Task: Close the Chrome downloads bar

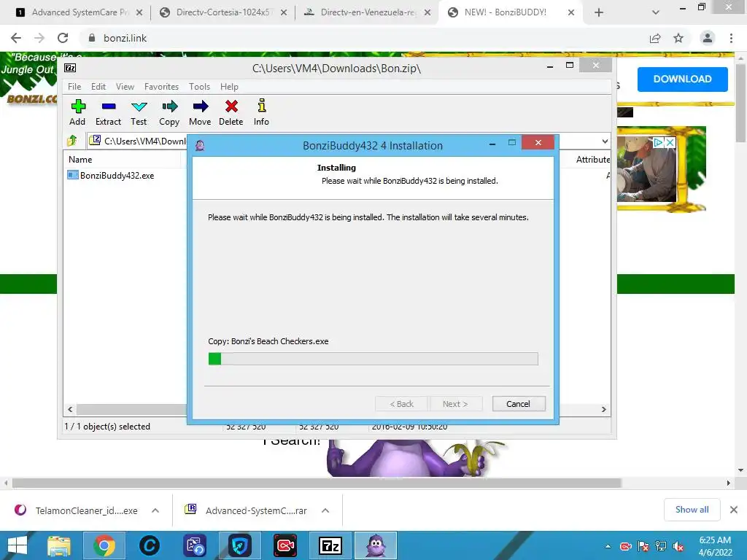Action: [x=734, y=510]
